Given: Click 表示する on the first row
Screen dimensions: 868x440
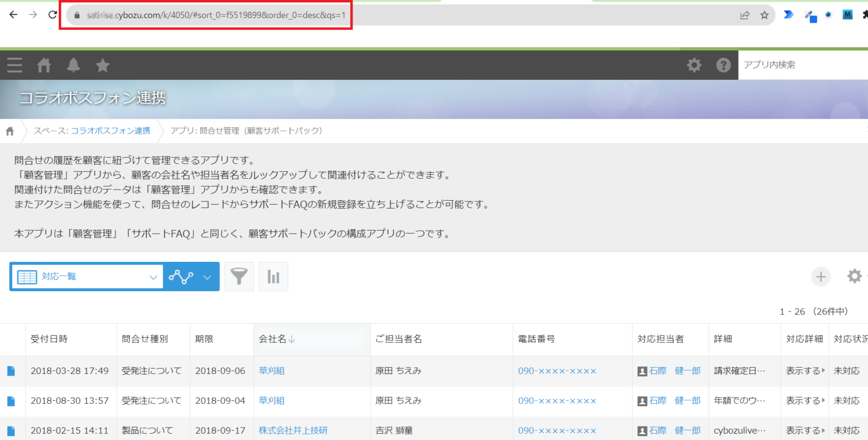Looking at the screenshot, I should click(x=804, y=370).
